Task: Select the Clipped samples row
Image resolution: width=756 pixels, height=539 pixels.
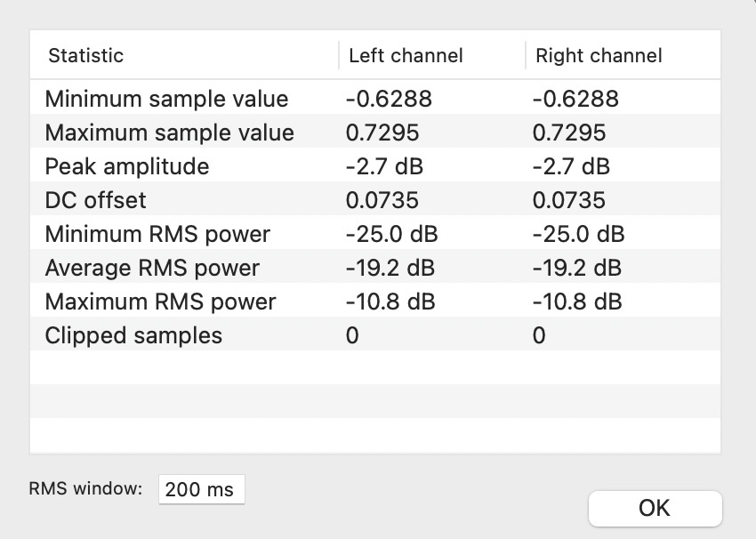Action: (x=375, y=335)
